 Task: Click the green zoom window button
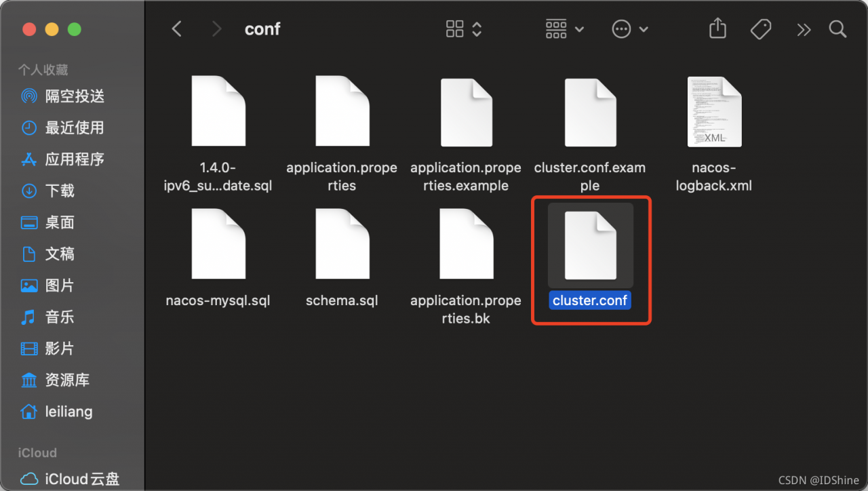click(x=74, y=29)
